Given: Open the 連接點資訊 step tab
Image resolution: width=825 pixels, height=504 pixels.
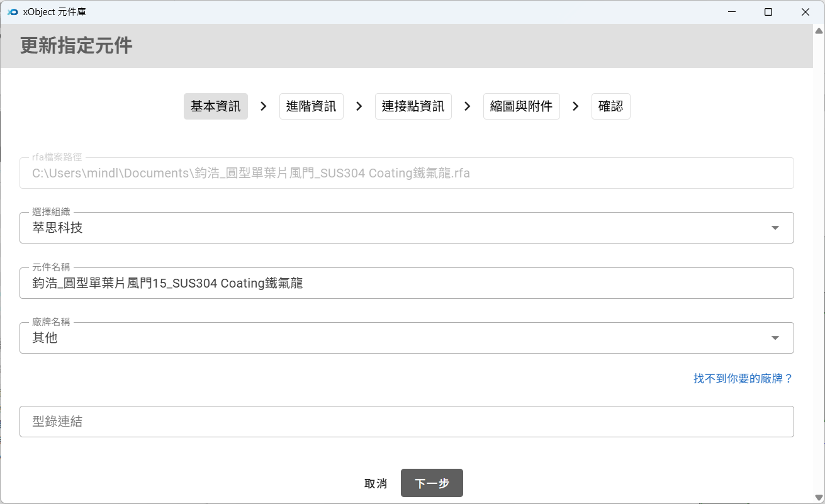Looking at the screenshot, I should coord(413,106).
